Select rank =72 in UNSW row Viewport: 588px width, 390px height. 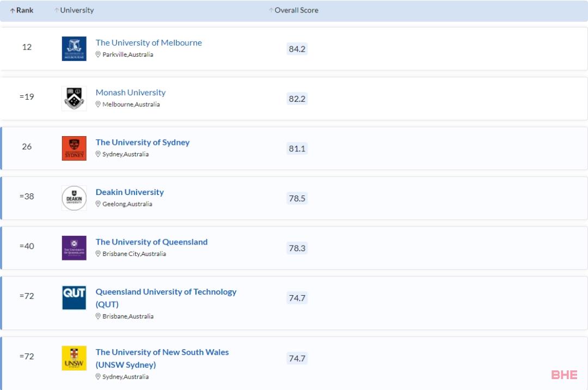pyautogui.click(x=27, y=357)
